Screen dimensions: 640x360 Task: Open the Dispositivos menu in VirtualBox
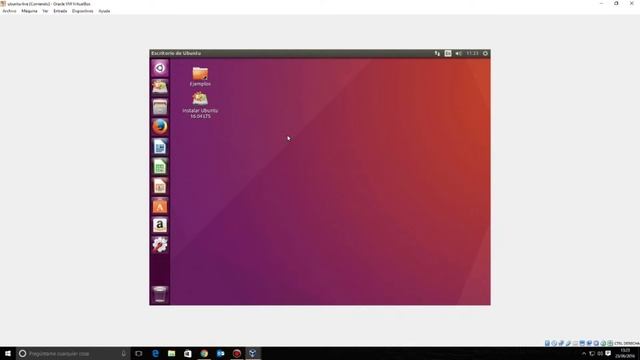point(82,11)
